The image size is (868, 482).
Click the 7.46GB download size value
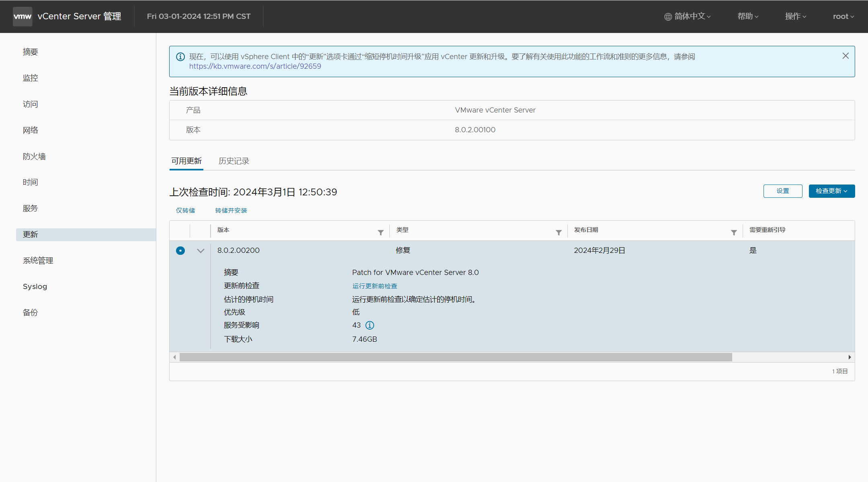point(364,339)
